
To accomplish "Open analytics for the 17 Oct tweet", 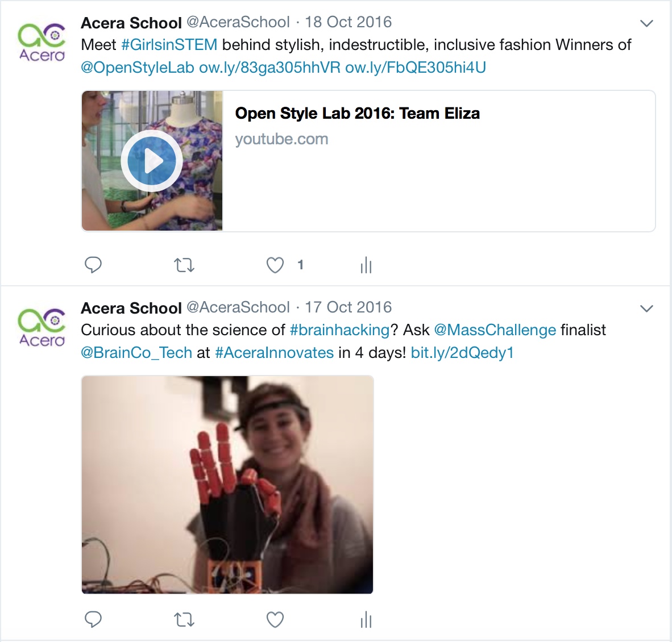I will click(366, 619).
